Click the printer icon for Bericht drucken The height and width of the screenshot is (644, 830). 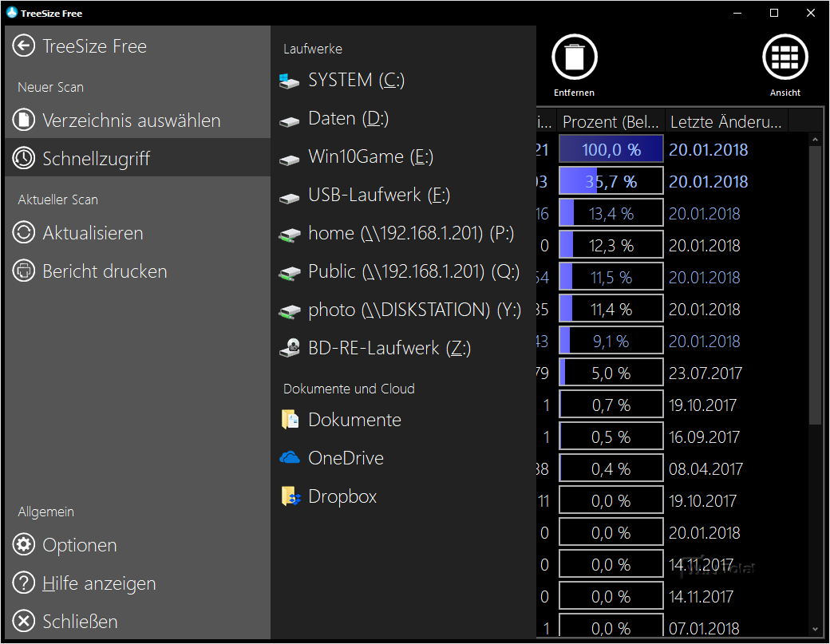click(x=24, y=271)
